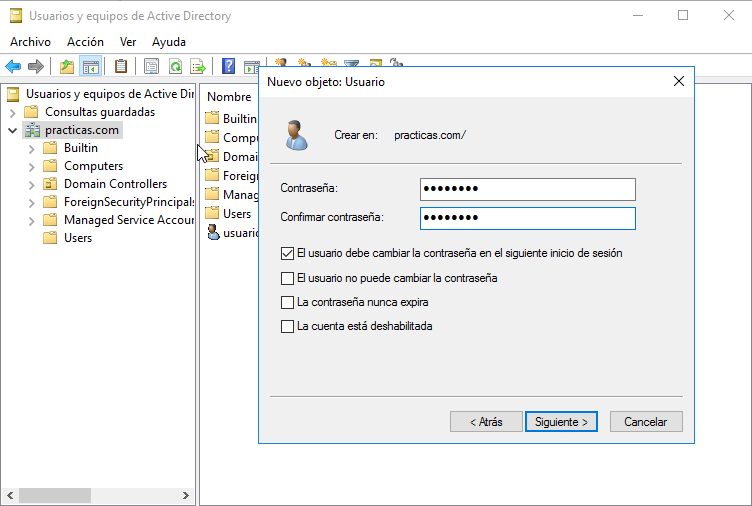Click the properties toolbar icon

(x=151, y=66)
